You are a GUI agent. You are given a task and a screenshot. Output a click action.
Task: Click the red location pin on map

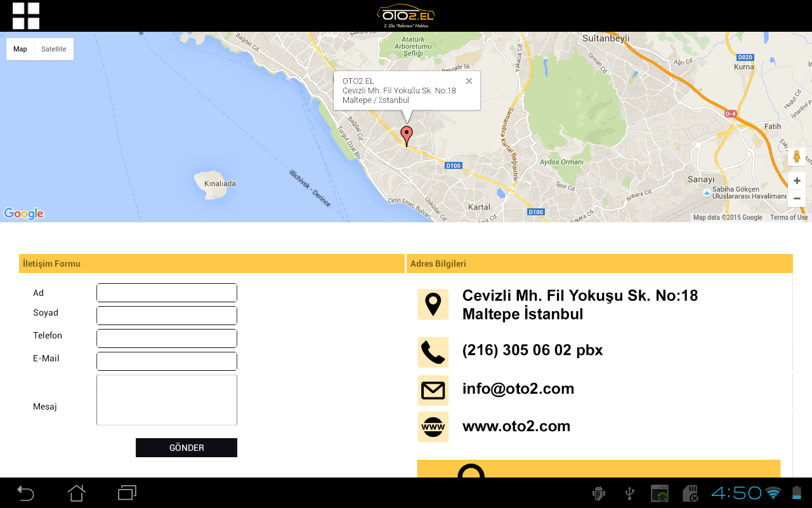[407, 136]
